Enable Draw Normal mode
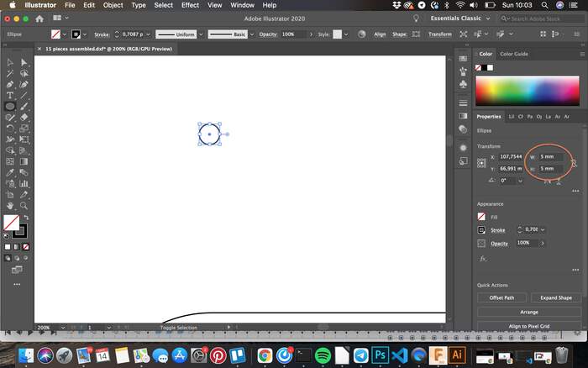The height and width of the screenshot is (368, 588). click(x=8, y=258)
